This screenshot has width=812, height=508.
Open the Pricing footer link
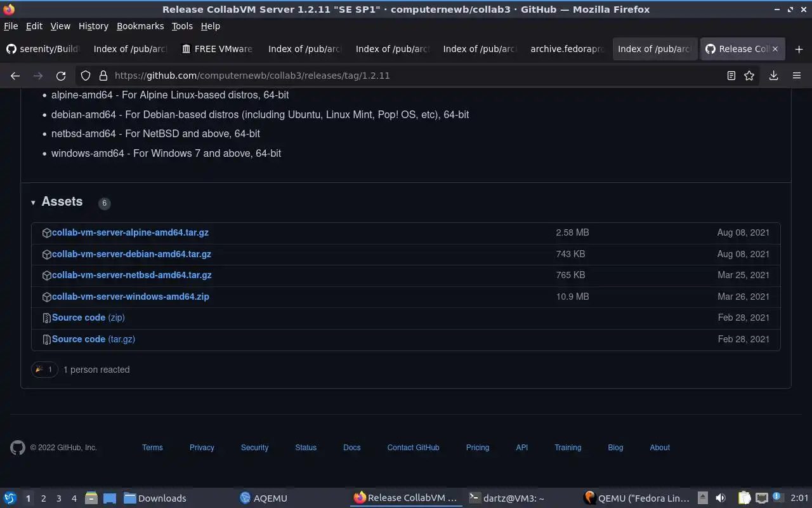pos(478,448)
